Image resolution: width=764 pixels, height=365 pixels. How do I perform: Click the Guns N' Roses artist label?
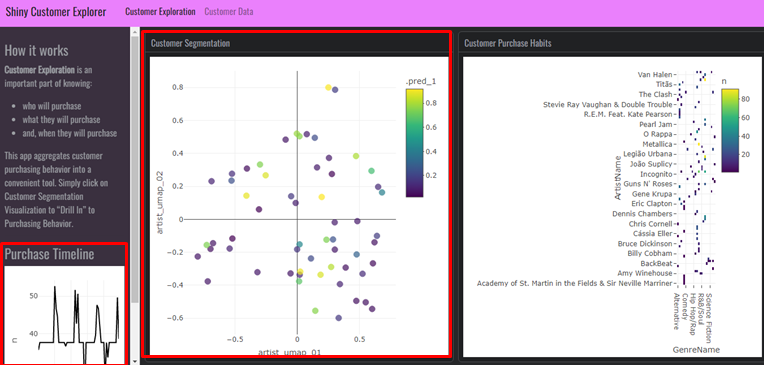[648, 184]
